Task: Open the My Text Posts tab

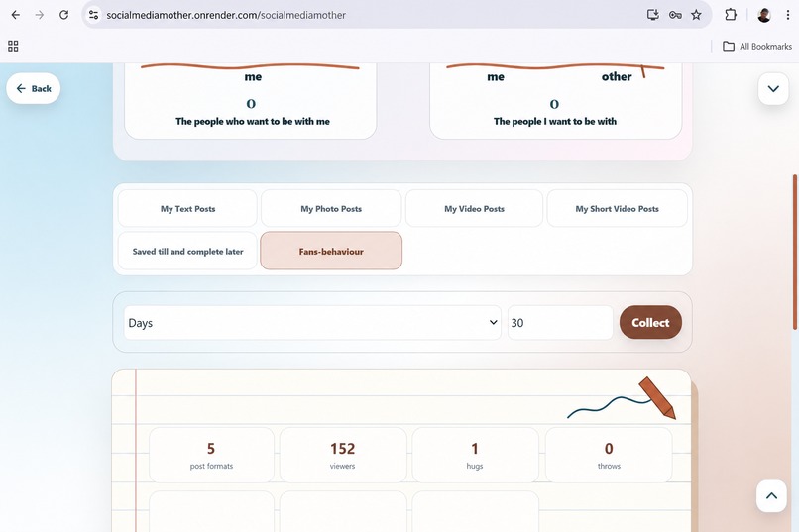Action: (187, 209)
